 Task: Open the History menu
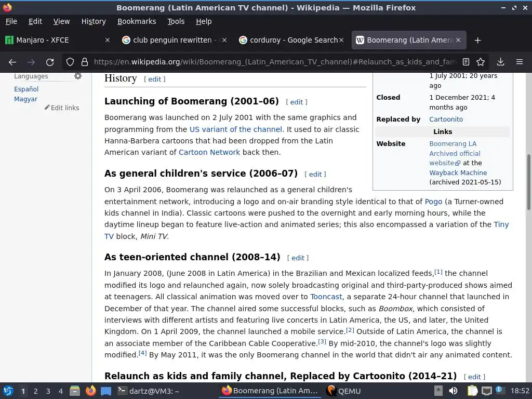coord(94,21)
